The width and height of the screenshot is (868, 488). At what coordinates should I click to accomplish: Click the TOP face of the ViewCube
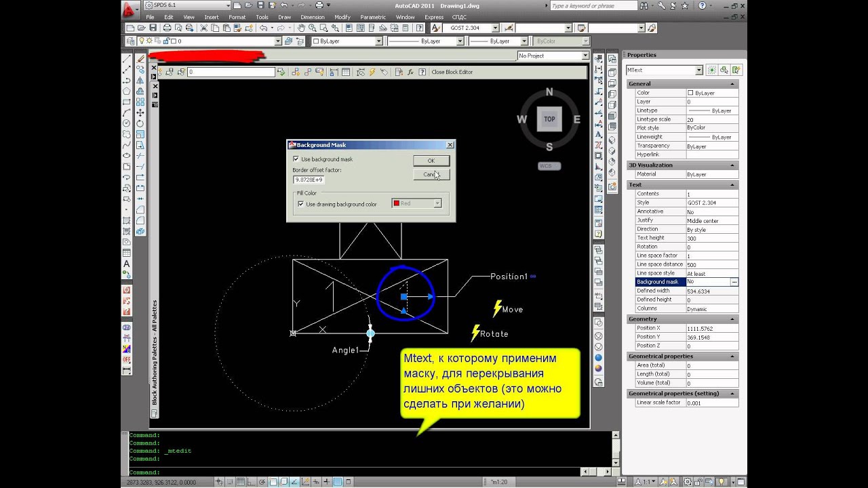click(549, 119)
